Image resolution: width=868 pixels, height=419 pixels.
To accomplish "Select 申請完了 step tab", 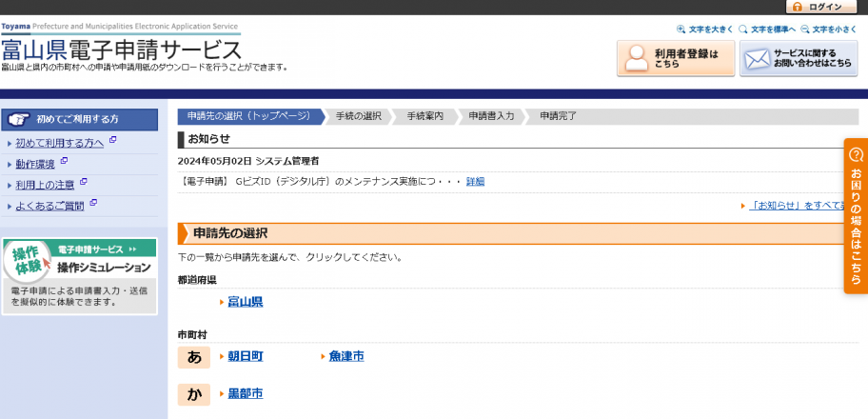I will (x=558, y=116).
